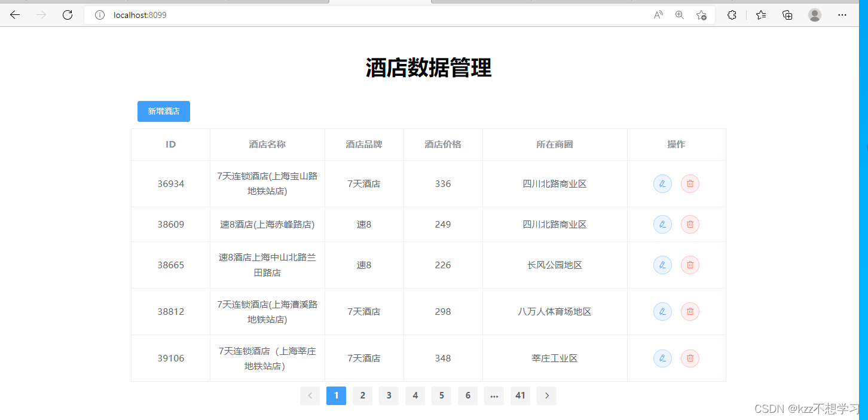Click the 酒店品牌 column header

[364, 145]
